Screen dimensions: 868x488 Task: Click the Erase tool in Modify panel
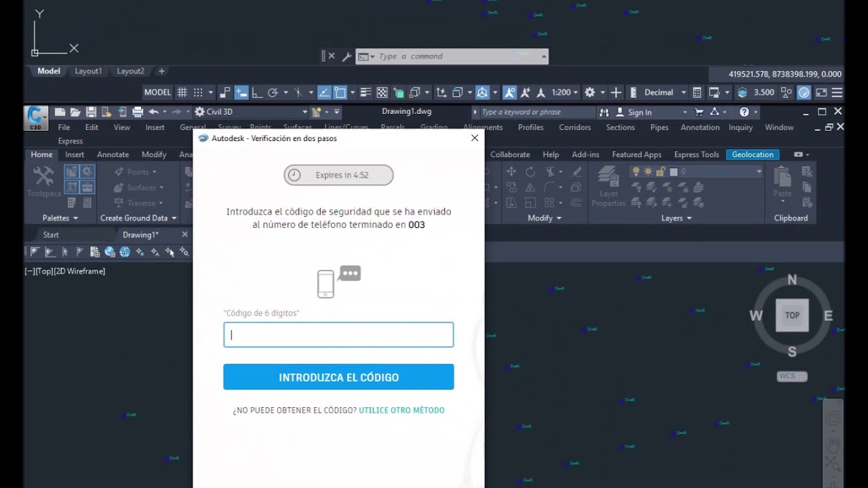coord(577,172)
